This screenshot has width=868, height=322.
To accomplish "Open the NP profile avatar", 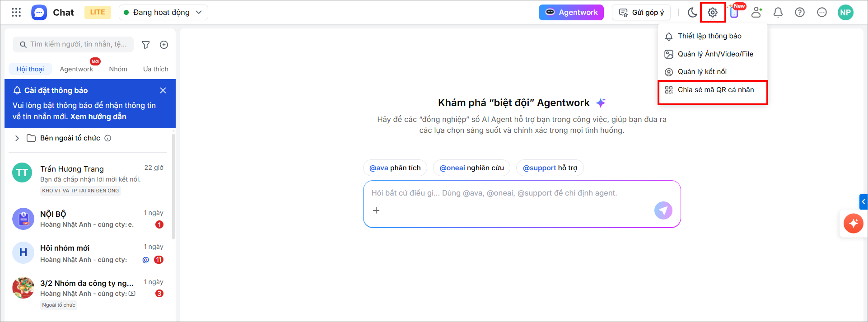I will [x=845, y=12].
